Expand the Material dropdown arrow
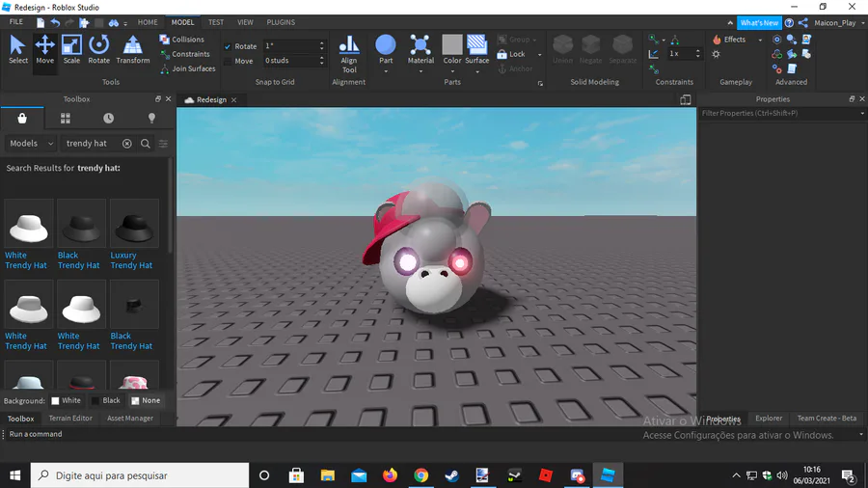 [x=420, y=71]
